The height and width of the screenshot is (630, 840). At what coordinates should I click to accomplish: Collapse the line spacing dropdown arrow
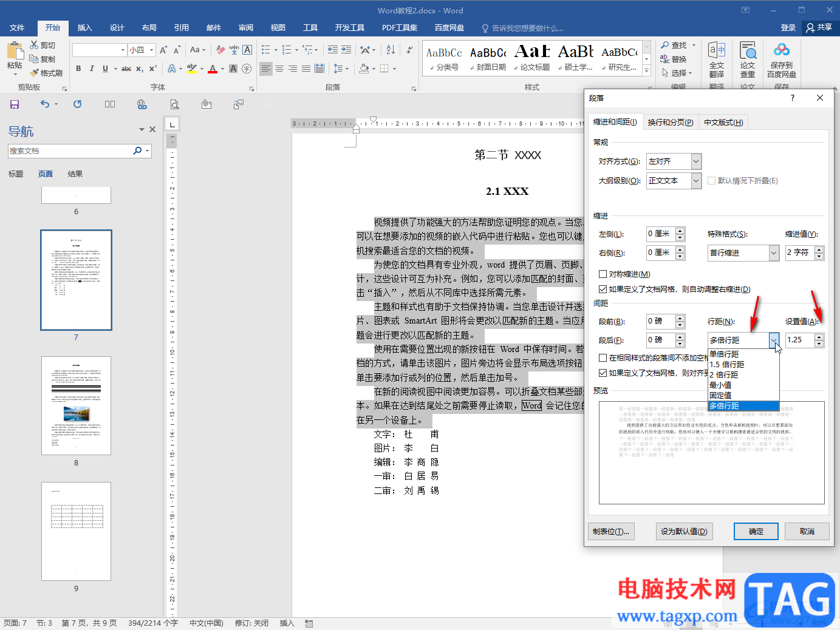pyautogui.click(x=774, y=340)
